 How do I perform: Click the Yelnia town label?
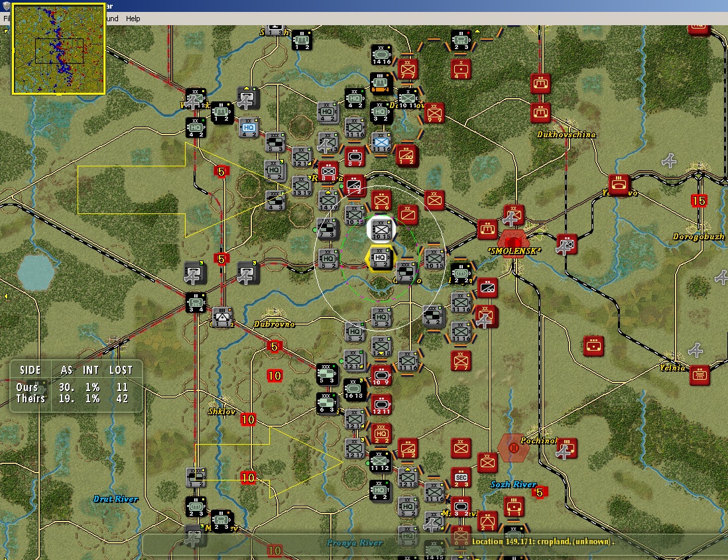pos(673,367)
